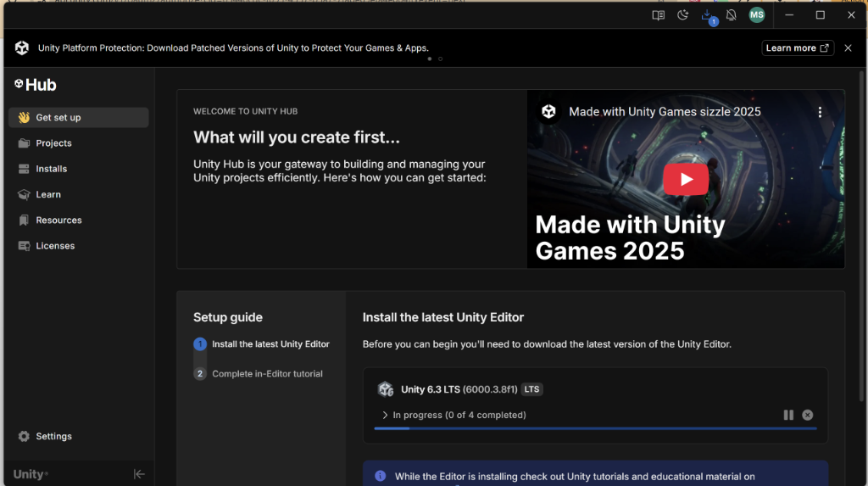Cancel the Unity 6.3 LTS installation
Viewport: 868px width, 486px height.
click(x=808, y=415)
